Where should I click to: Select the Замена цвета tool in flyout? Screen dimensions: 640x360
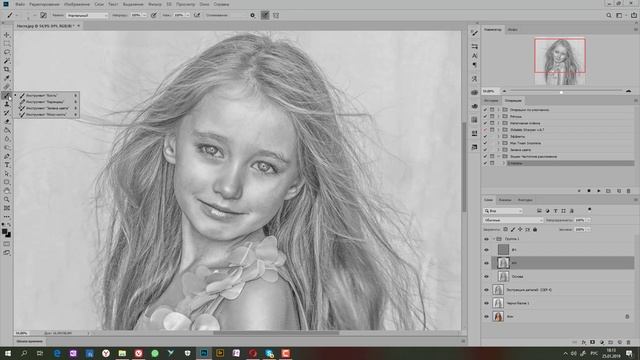click(46, 108)
